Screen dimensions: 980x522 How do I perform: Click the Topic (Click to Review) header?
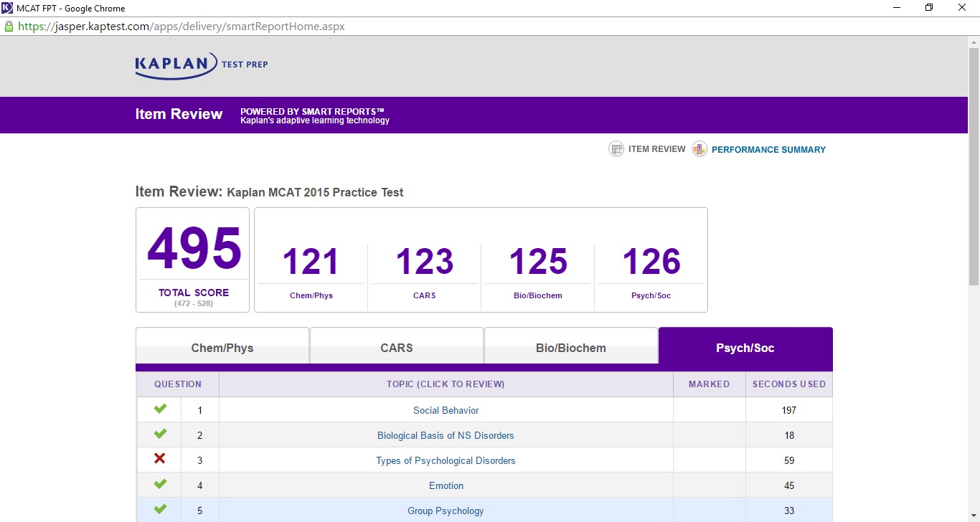click(446, 384)
